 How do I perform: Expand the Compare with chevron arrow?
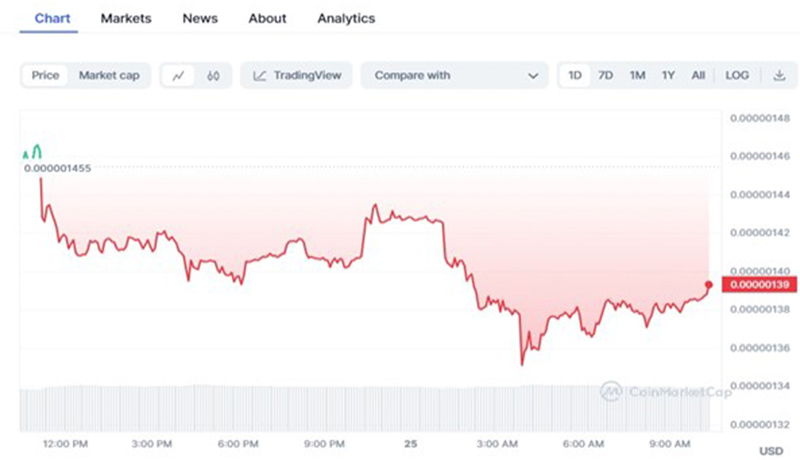[533, 75]
